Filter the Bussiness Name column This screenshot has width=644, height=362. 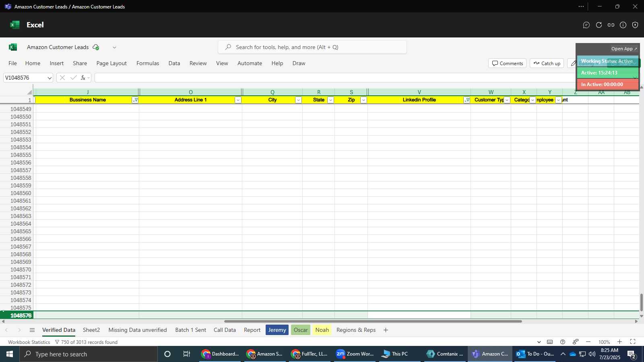click(135, 100)
